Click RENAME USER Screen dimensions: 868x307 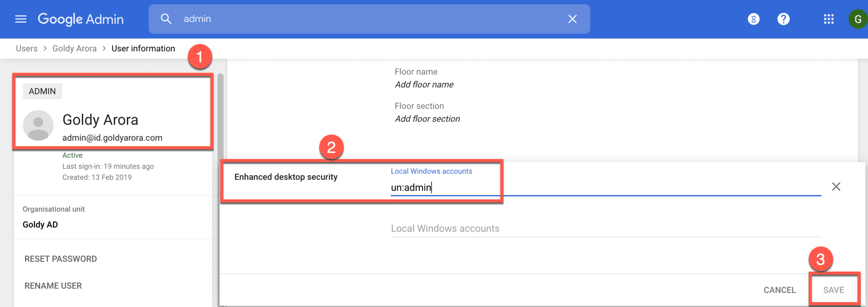point(53,286)
